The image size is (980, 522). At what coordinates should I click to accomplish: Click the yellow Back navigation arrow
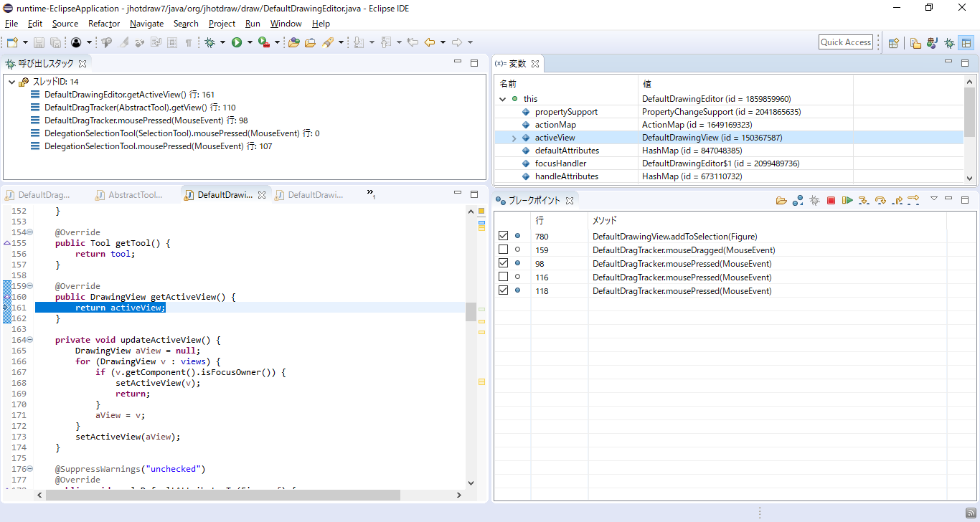click(430, 42)
